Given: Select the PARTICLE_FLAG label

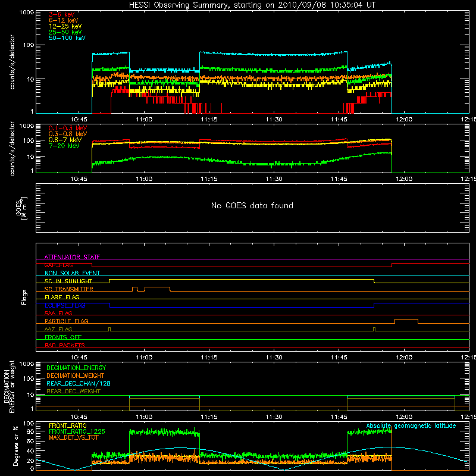Looking at the screenshot, I should [67, 321].
